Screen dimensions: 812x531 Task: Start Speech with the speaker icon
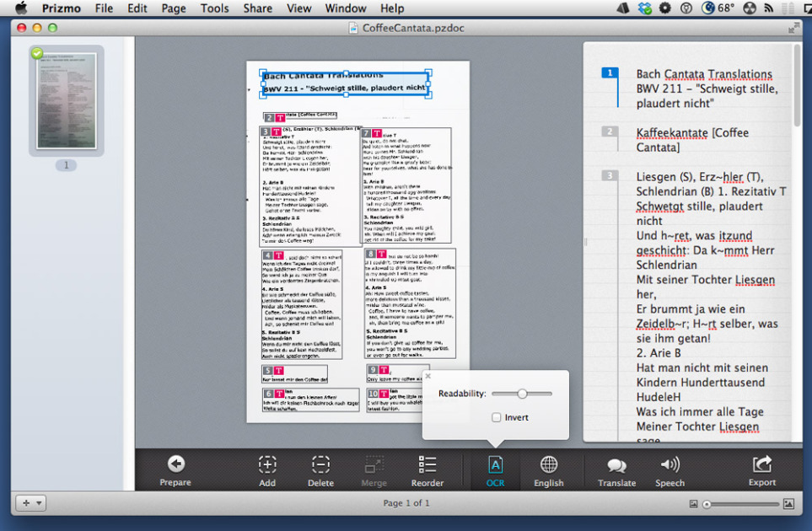(669, 464)
